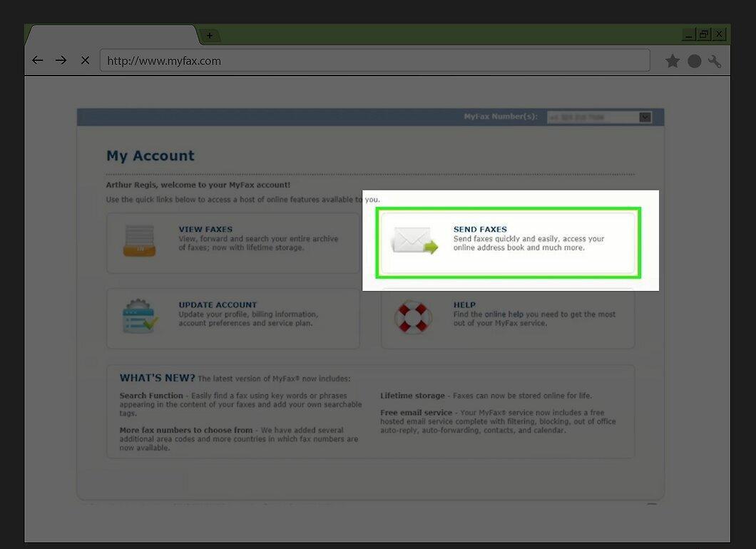756x549 pixels.
Task: Click the Update Account checklist icon
Action: point(140,316)
